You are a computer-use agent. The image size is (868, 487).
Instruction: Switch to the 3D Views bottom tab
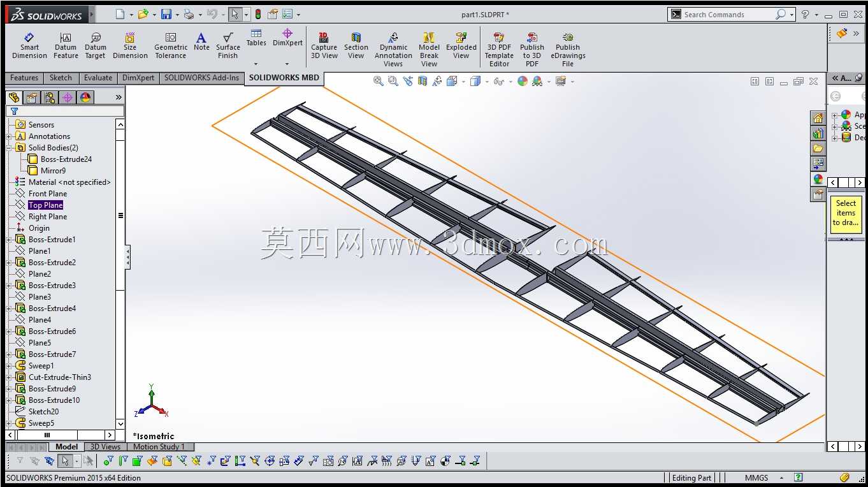pos(105,447)
